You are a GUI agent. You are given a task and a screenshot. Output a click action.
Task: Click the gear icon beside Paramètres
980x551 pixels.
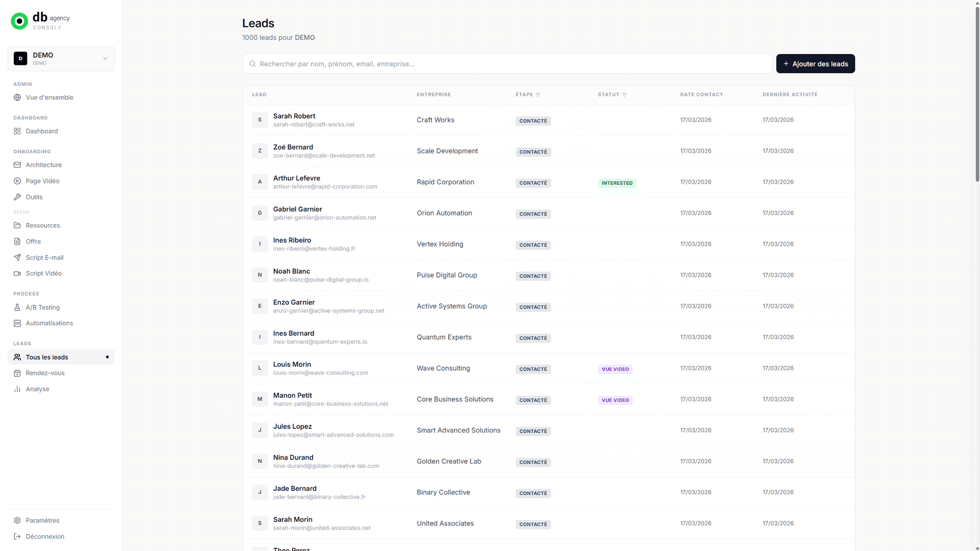pos(17,520)
